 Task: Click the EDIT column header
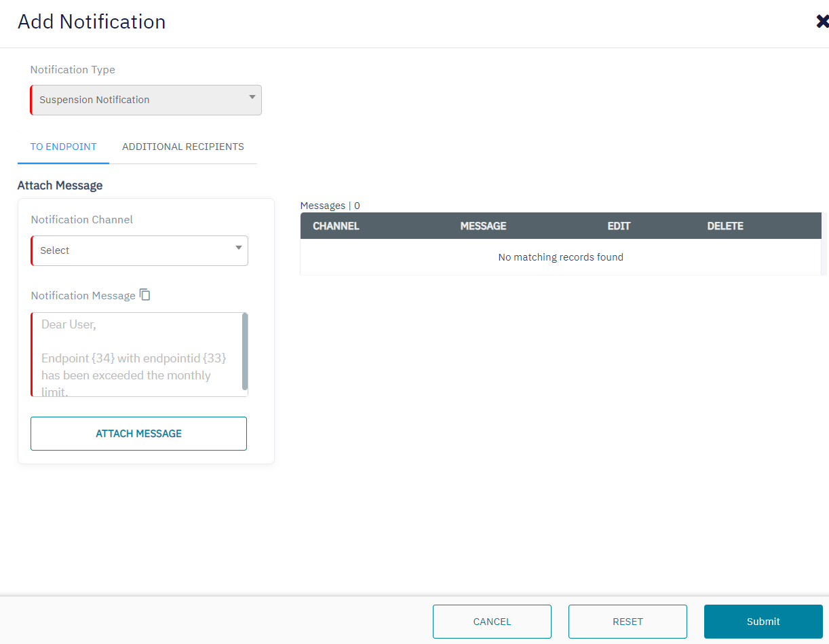coord(619,226)
